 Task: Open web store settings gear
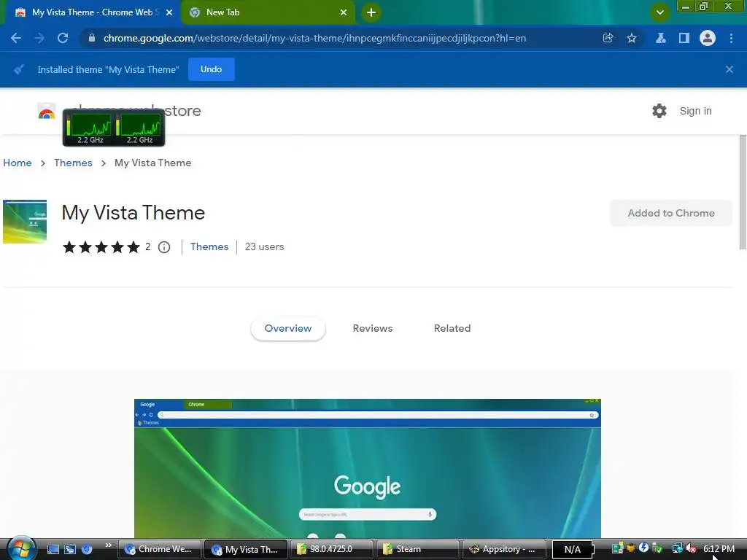point(659,111)
